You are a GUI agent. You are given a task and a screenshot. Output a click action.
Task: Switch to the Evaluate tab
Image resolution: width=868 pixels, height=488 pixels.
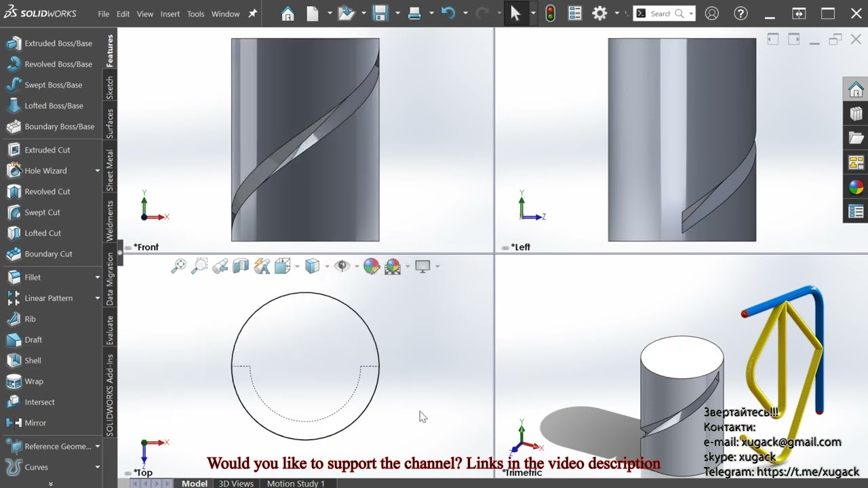(110, 330)
